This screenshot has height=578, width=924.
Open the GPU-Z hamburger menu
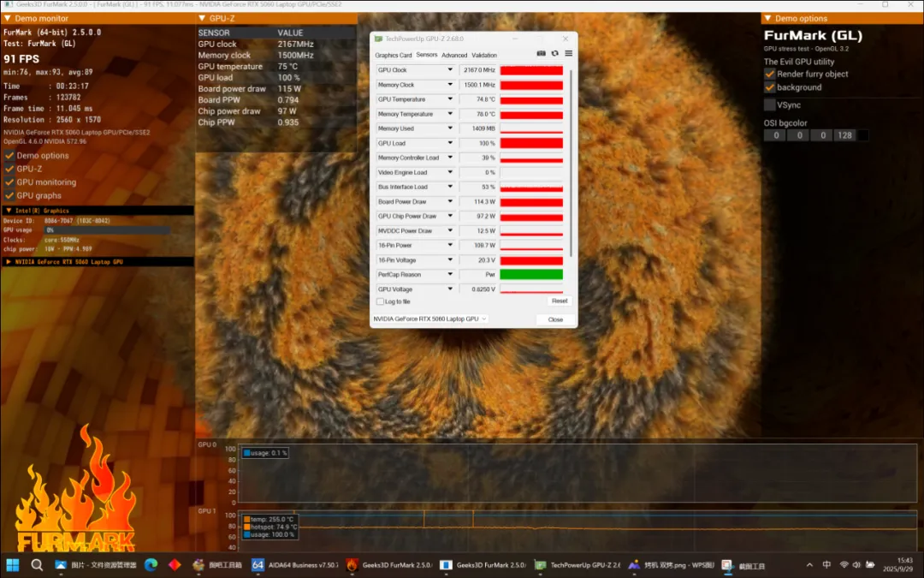569,54
